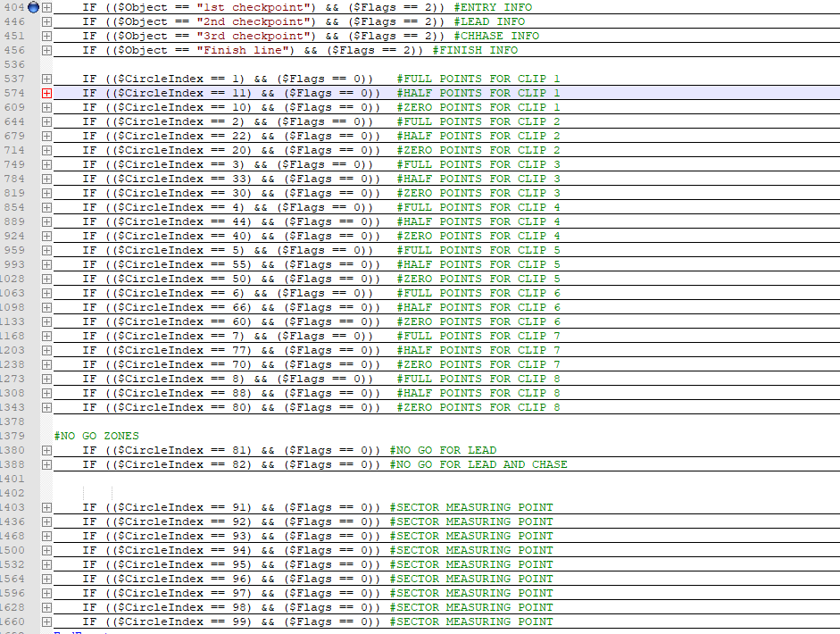840x634 pixels.
Task: Click the #FULL POINTS FOR CLIP 5 comment
Action: coord(478,250)
